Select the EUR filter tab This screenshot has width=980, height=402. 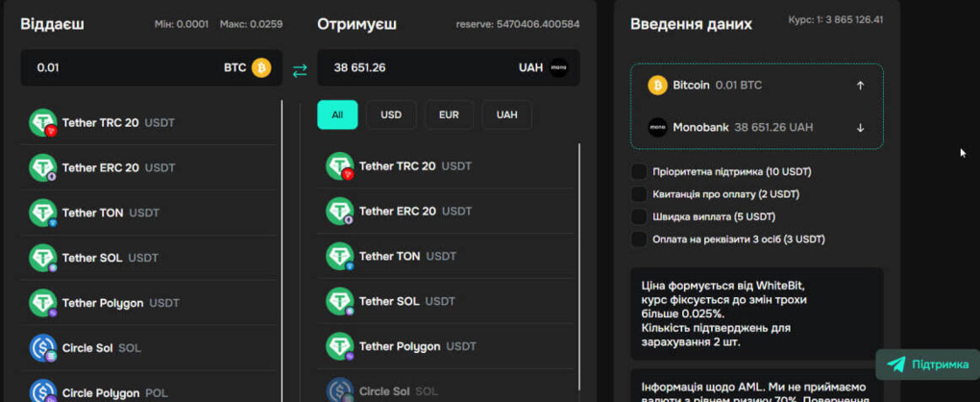coord(449,115)
